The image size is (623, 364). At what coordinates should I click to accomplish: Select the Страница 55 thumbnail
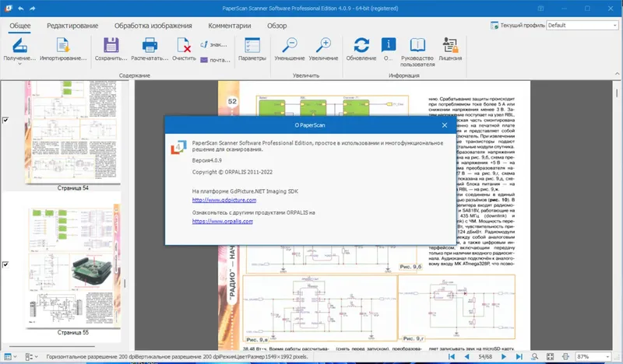[72, 266]
